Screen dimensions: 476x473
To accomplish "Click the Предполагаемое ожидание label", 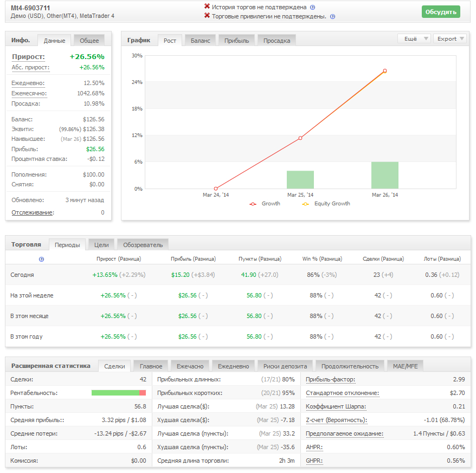I will point(345,433).
